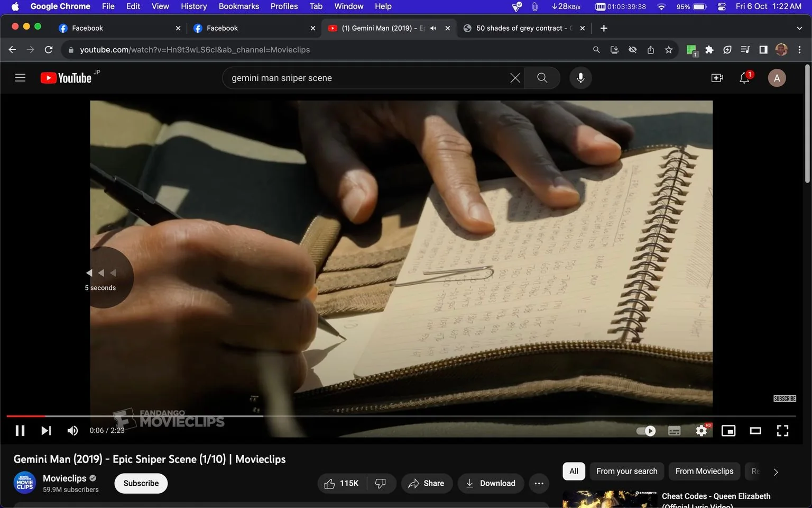The width and height of the screenshot is (812, 508).
Task: Mute the video volume
Action: 72,430
